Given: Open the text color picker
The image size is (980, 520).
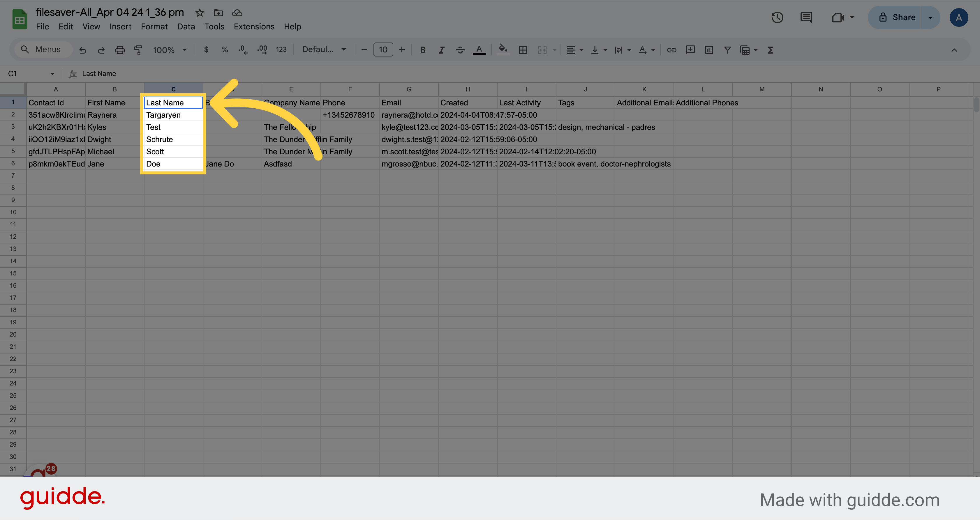Looking at the screenshot, I should coord(479,50).
